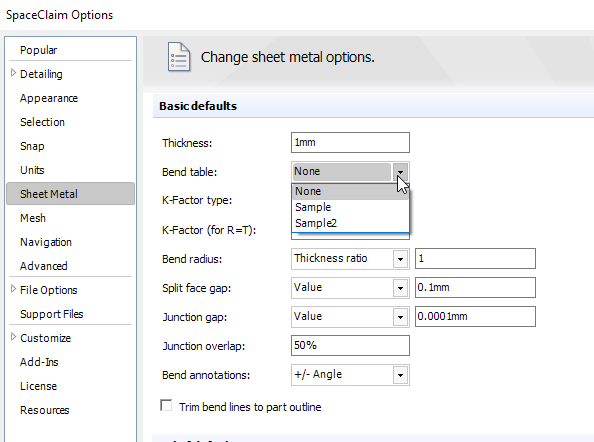This screenshot has height=442, width=594.
Task: Open the Navigation options page
Action: click(x=46, y=242)
